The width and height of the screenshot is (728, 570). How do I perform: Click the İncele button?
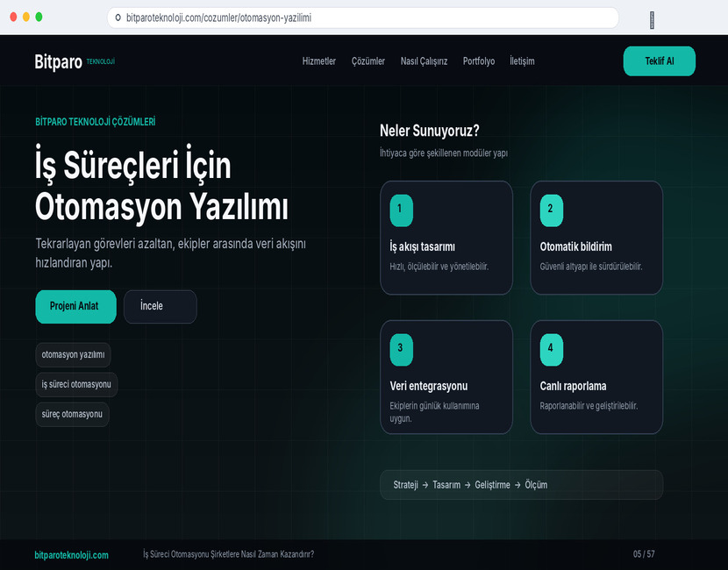click(161, 306)
